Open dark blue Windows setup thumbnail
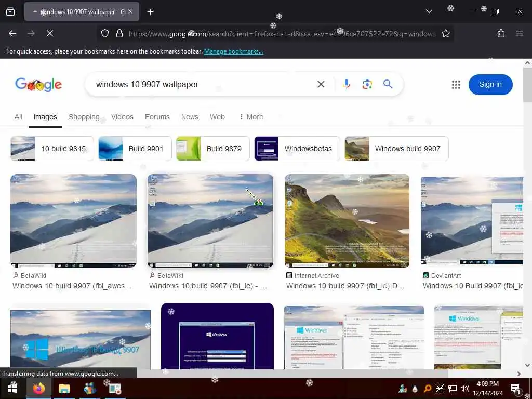 [217, 336]
